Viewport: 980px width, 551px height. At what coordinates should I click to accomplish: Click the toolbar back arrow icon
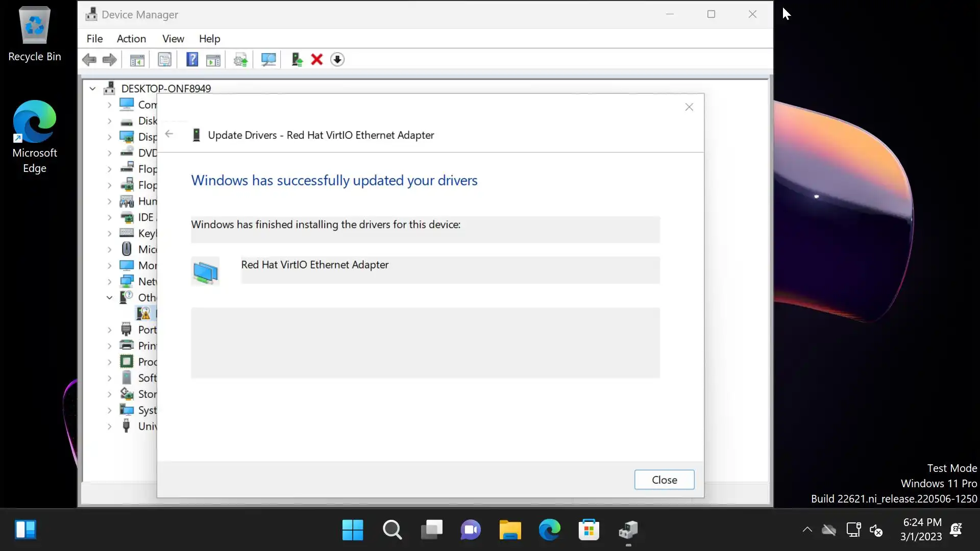(89, 60)
